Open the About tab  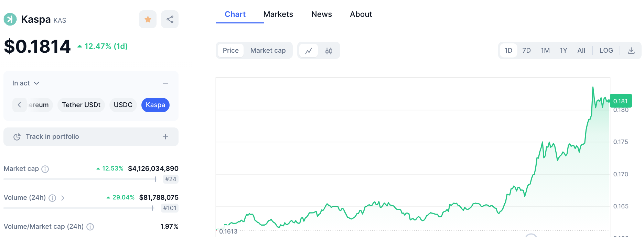[x=361, y=14]
